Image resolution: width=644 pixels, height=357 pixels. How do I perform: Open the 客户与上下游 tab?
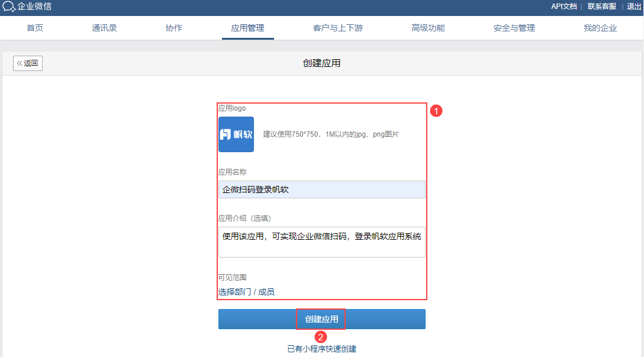tap(338, 28)
